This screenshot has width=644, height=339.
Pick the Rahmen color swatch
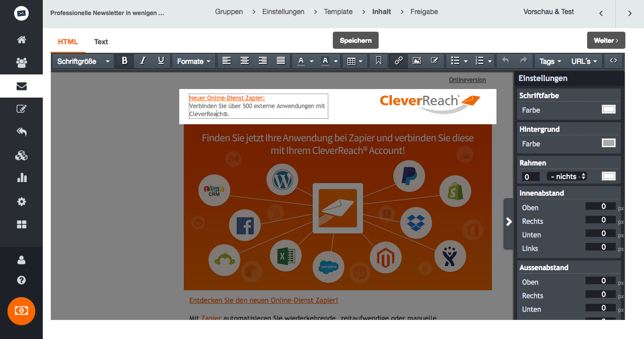point(609,176)
